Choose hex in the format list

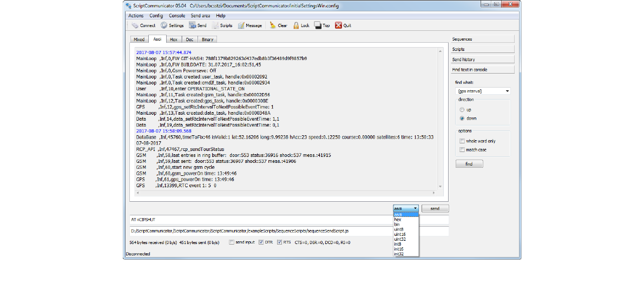pos(406,220)
